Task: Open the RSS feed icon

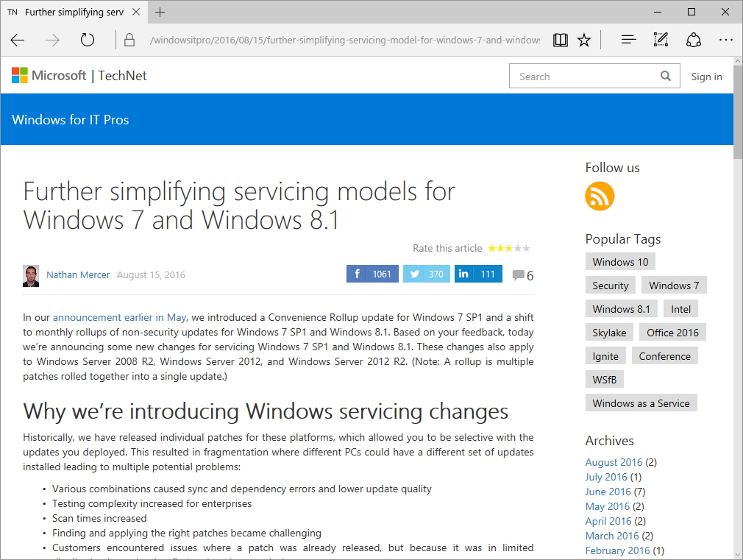Action: click(x=599, y=196)
